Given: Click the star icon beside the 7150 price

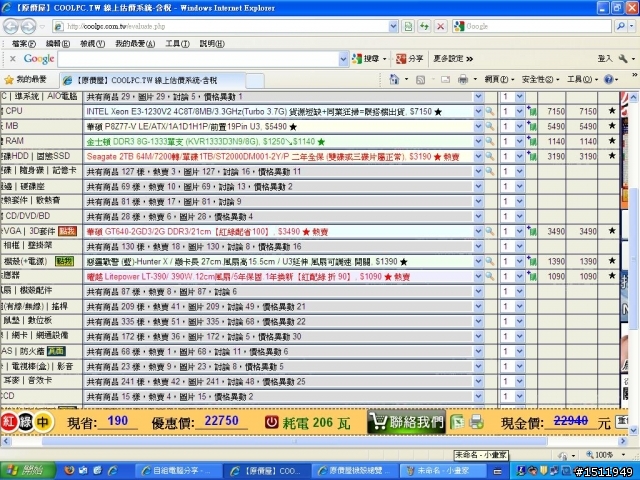Looking at the screenshot, I should tap(612, 111).
